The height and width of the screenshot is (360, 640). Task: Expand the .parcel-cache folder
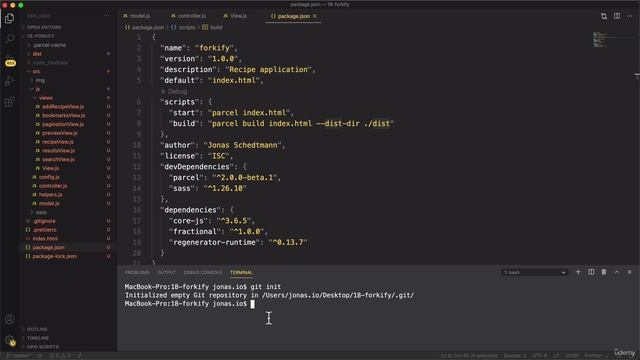[x=49, y=45]
